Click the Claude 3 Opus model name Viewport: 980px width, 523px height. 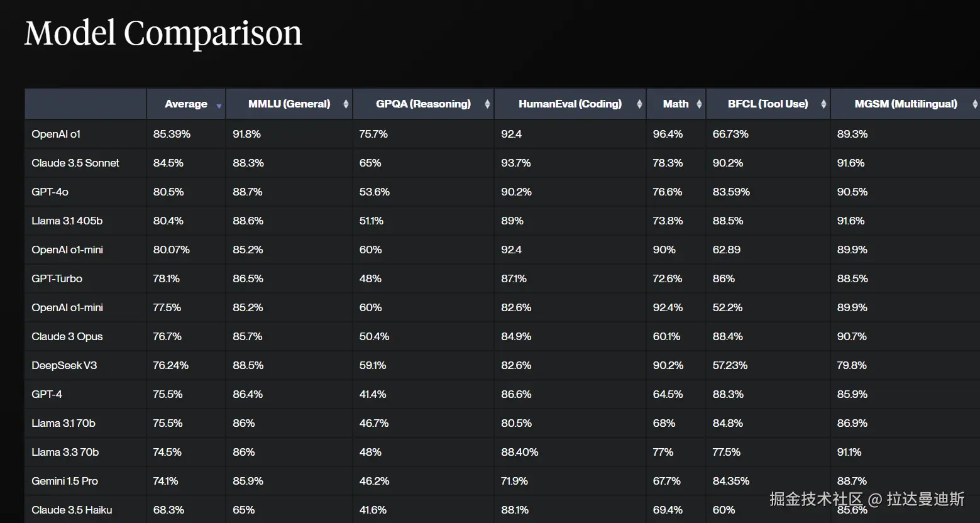click(x=67, y=336)
